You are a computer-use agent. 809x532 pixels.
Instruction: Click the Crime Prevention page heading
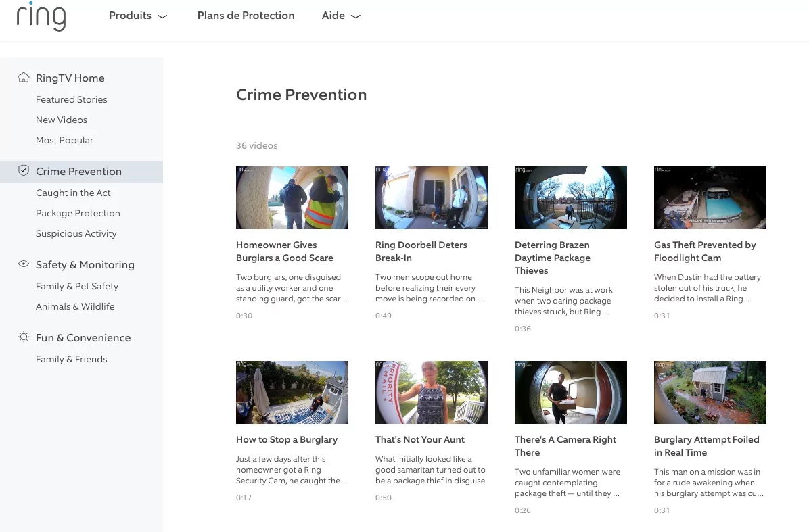point(301,95)
